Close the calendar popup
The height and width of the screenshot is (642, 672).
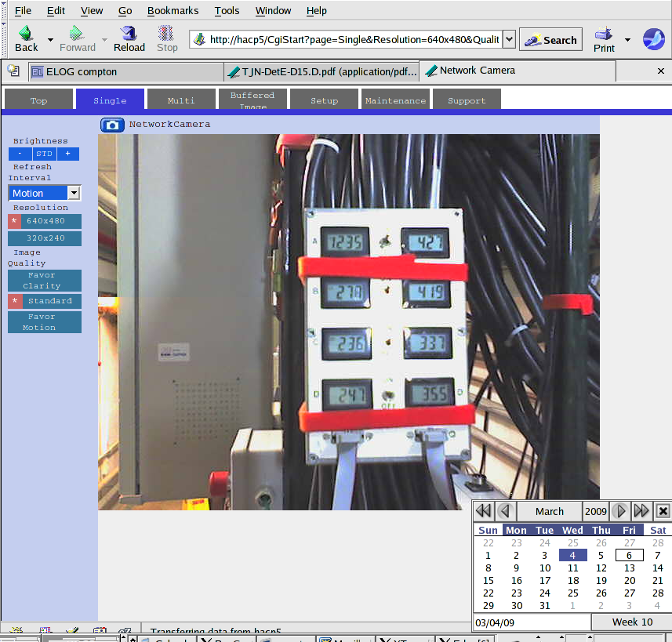(663, 511)
